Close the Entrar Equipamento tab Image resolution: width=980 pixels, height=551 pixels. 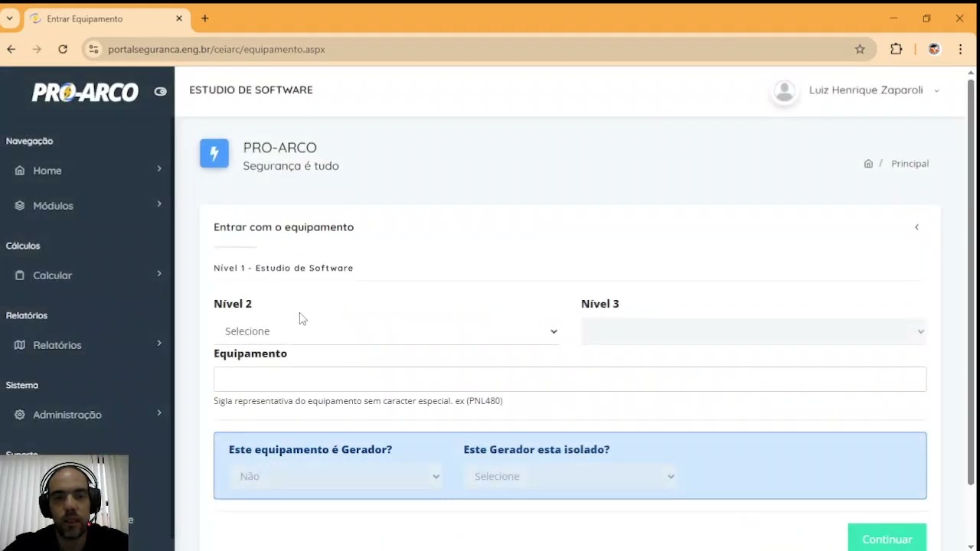click(179, 18)
